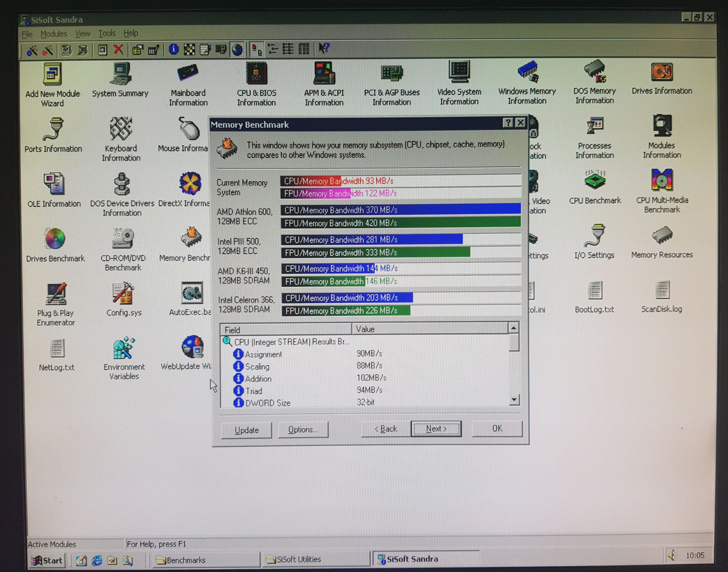This screenshot has width=728, height=572.
Task: Click the Next > button
Action: coord(436,429)
